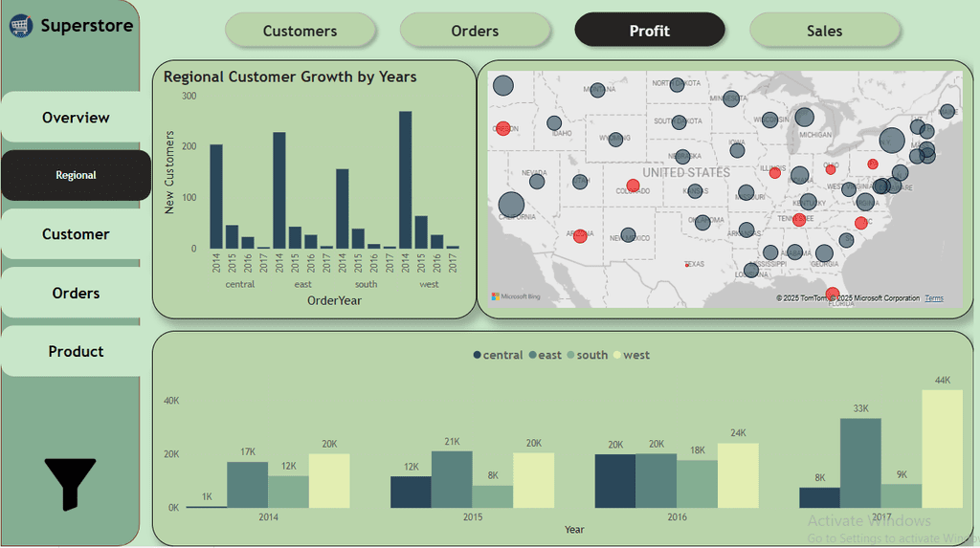The image size is (980, 548).
Task: Open the black funnel filter icon
Action: 70,484
